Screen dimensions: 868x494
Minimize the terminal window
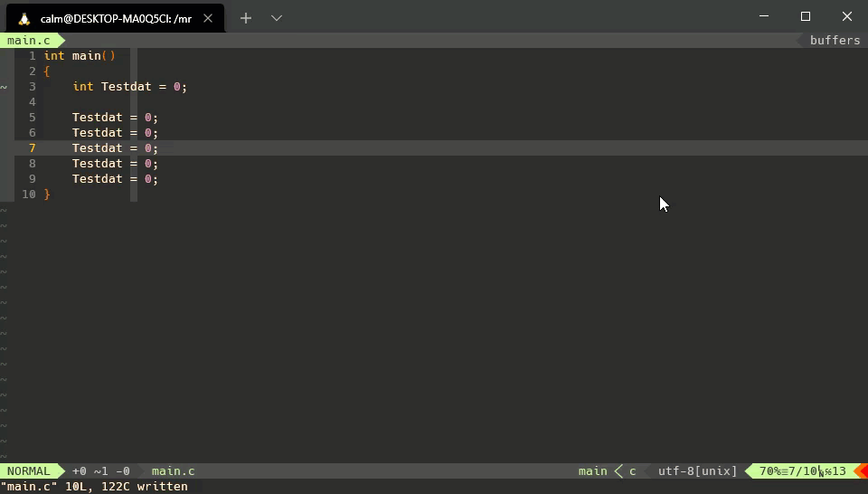pyautogui.click(x=764, y=16)
